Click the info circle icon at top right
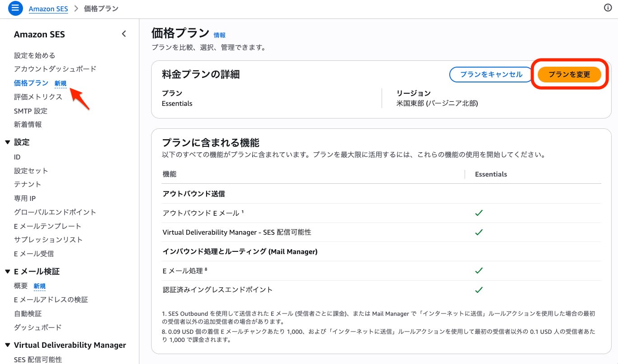 coord(608,8)
